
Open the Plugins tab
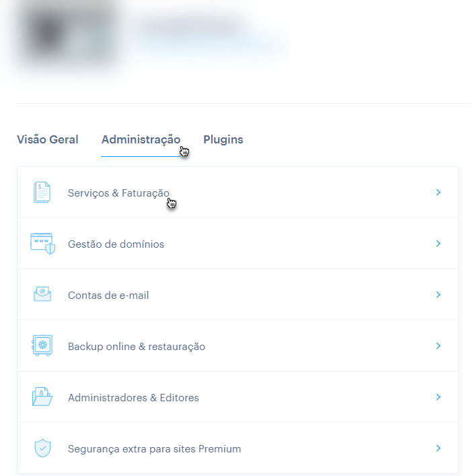[223, 140]
